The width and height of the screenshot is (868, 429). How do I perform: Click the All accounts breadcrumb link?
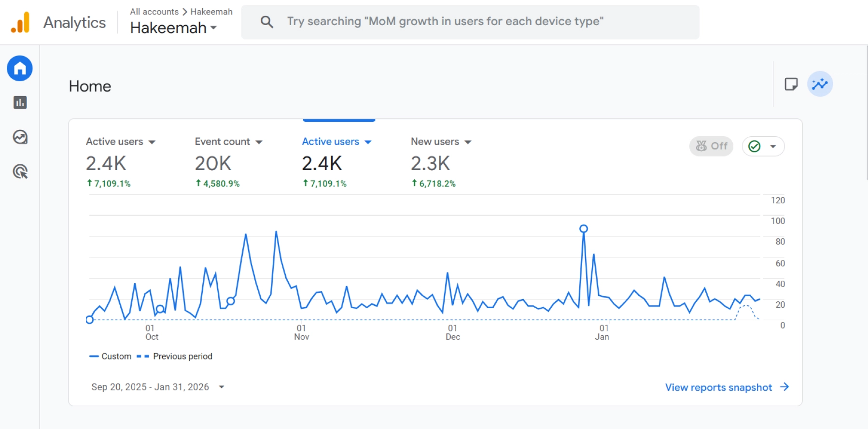pos(154,11)
